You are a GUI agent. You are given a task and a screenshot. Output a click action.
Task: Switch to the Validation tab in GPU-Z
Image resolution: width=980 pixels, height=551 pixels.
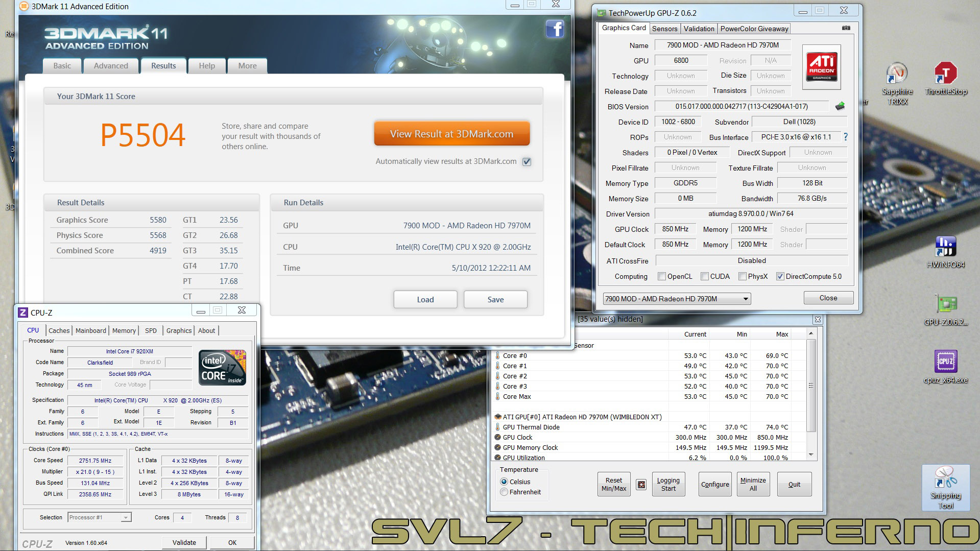(x=699, y=29)
